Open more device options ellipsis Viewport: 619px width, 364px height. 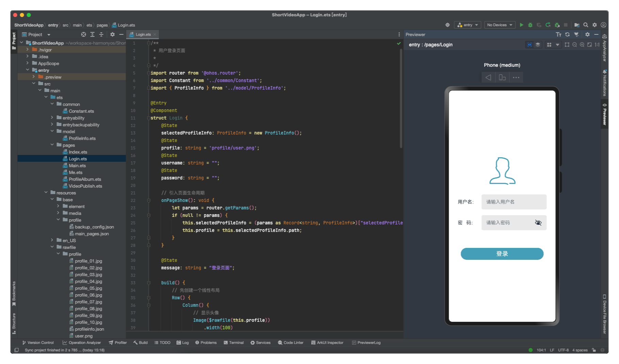coord(516,77)
